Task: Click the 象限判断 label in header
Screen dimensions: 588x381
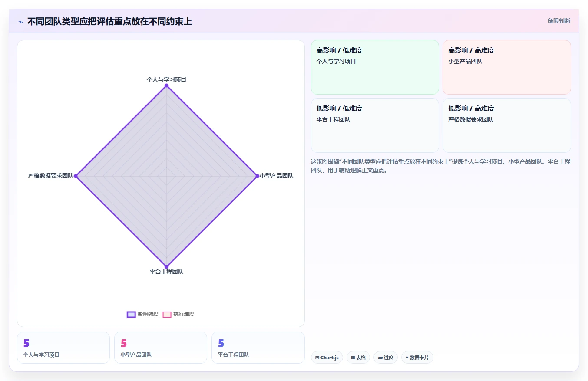Action: [559, 21]
